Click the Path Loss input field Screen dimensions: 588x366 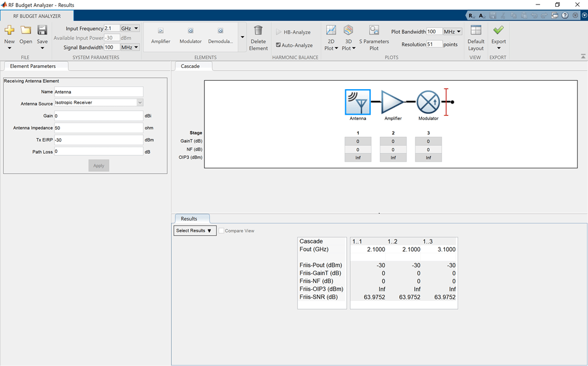pos(99,152)
